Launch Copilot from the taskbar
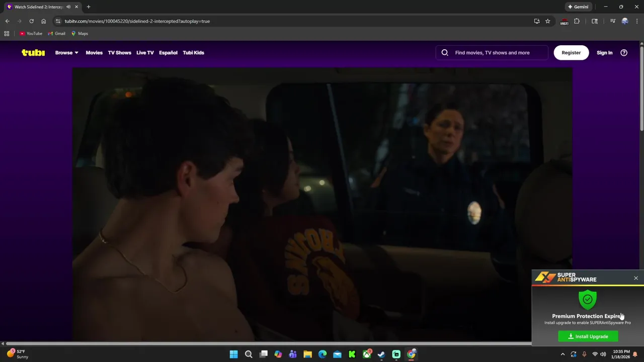Screen dimensions: 644x362 point(278,354)
